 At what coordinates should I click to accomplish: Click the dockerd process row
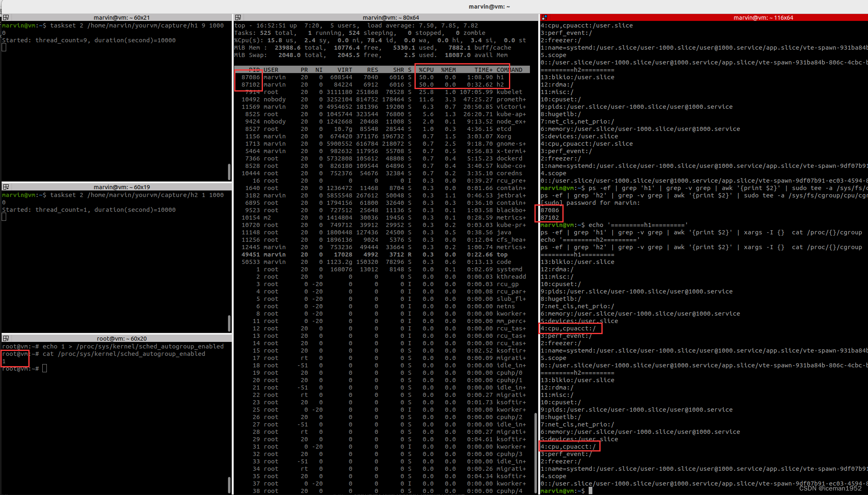382,158
